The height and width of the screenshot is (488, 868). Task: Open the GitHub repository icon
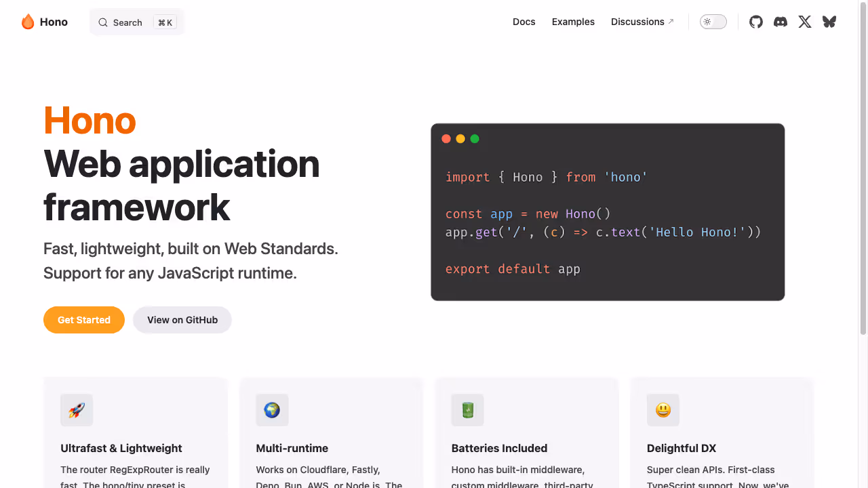click(755, 22)
